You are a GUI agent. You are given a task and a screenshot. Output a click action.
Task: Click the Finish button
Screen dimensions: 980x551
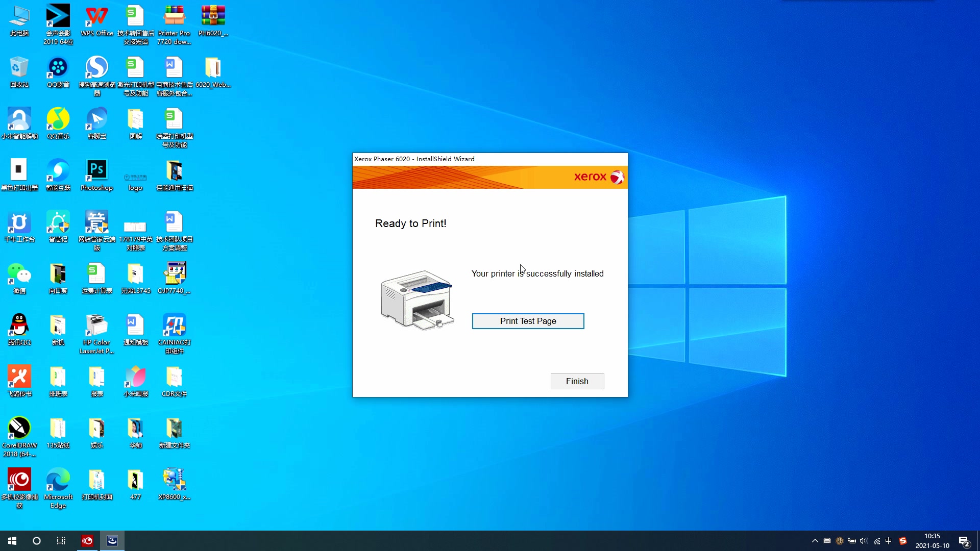577,381
